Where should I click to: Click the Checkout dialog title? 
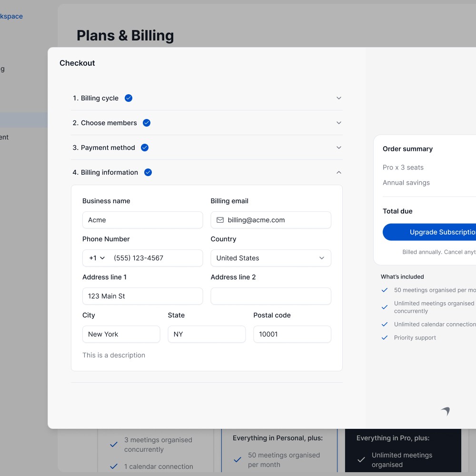(x=77, y=63)
